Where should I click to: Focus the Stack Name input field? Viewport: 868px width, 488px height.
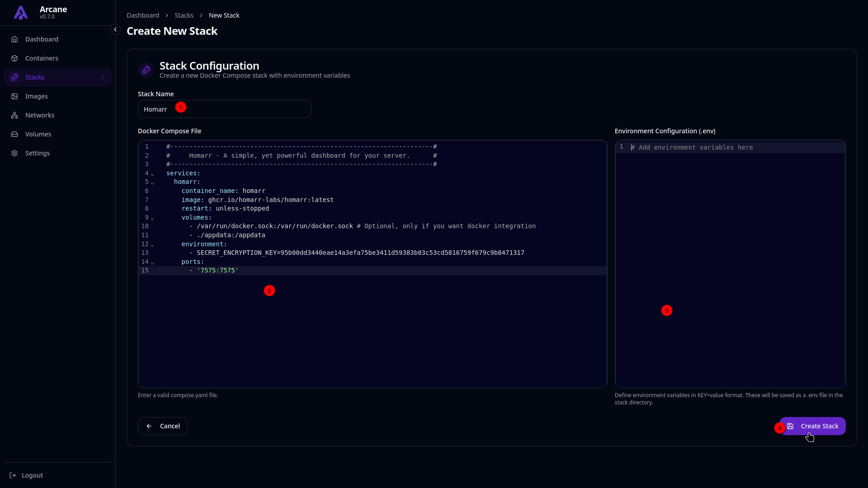pos(225,109)
